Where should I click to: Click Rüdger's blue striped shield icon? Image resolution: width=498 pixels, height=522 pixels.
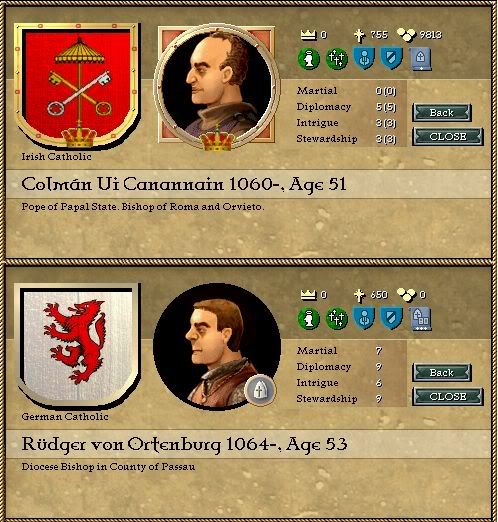point(392,318)
